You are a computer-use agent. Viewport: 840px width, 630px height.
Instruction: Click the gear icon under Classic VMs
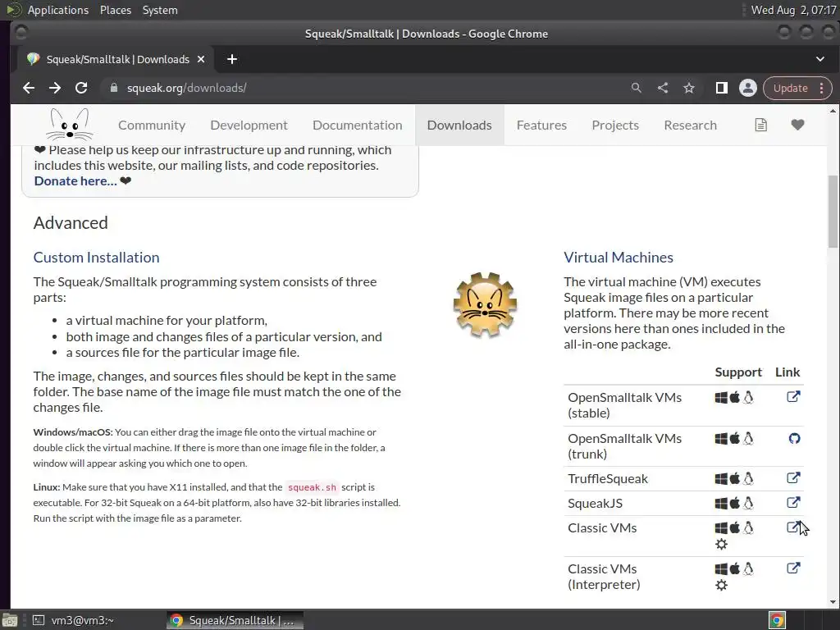(722, 545)
